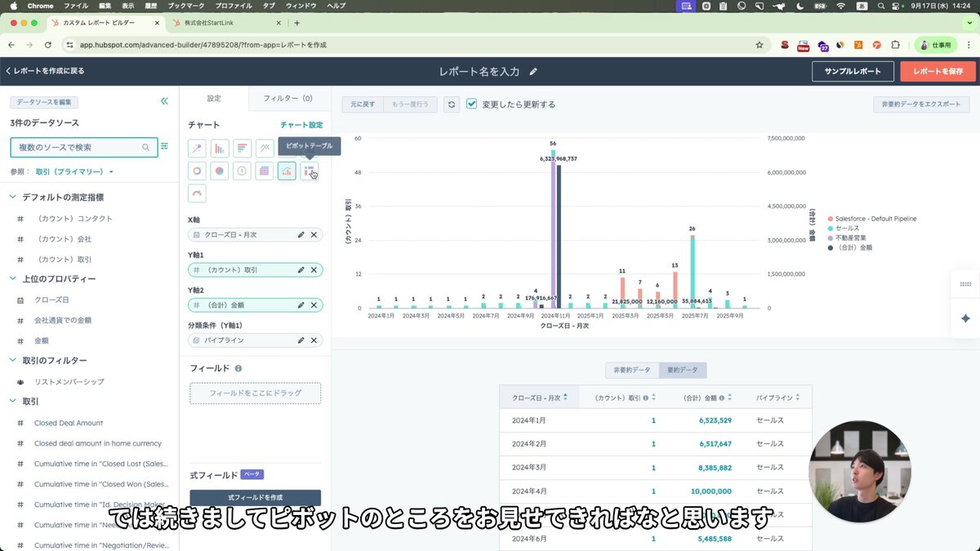Select the pie chart type icon
The image size is (980, 551).
coord(220,171)
